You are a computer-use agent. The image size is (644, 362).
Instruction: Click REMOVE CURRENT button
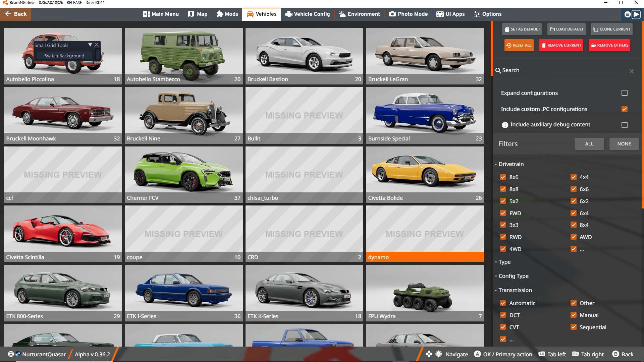pyautogui.click(x=561, y=45)
